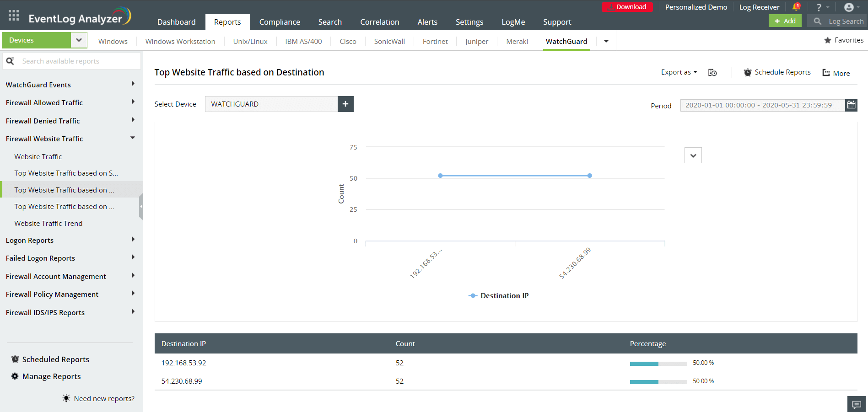Viewport: 868px width, 412px height.
Task: Open the Devices dropdown arrow
Action: pyautogui.click(x=79, y=40)
